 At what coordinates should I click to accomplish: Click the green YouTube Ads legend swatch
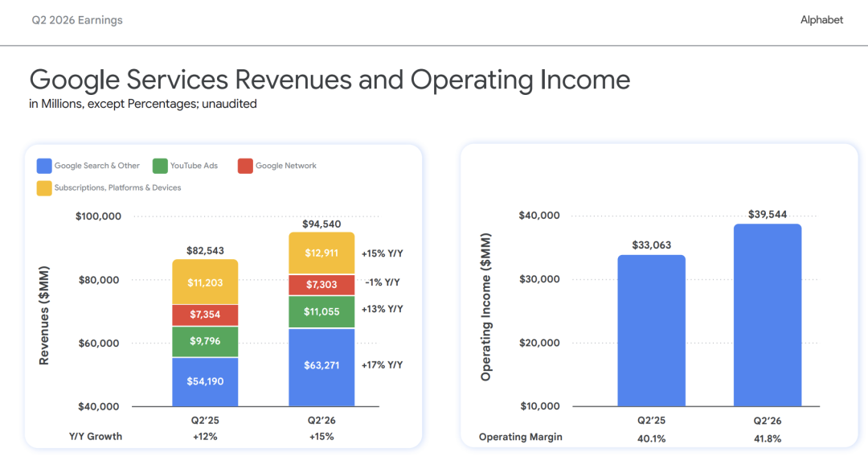click(160, 166)
